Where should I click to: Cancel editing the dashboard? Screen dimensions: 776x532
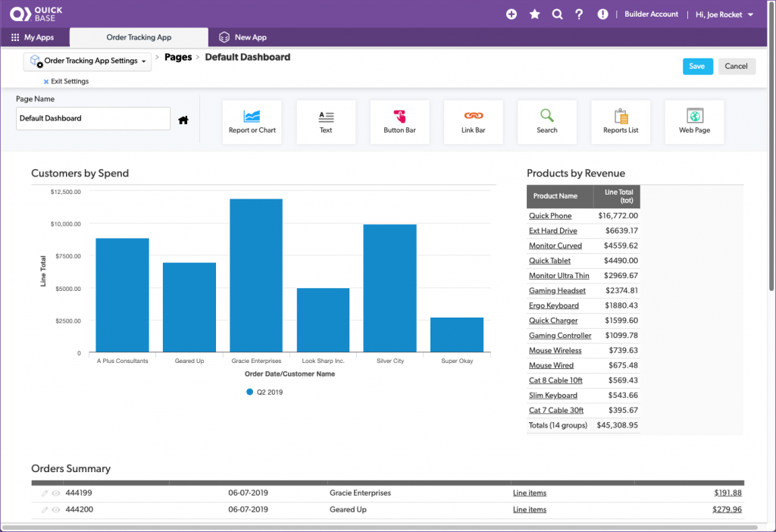(736, 67)
